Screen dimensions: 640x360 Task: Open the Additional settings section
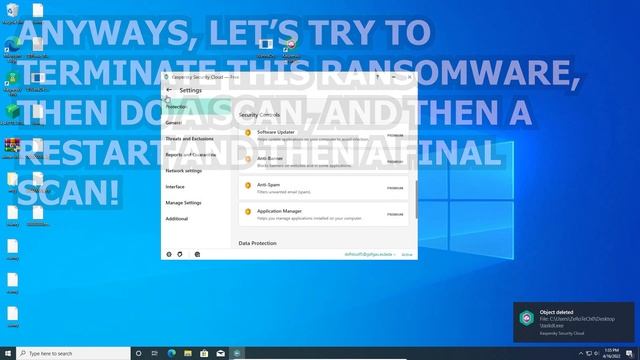(176, 219)
